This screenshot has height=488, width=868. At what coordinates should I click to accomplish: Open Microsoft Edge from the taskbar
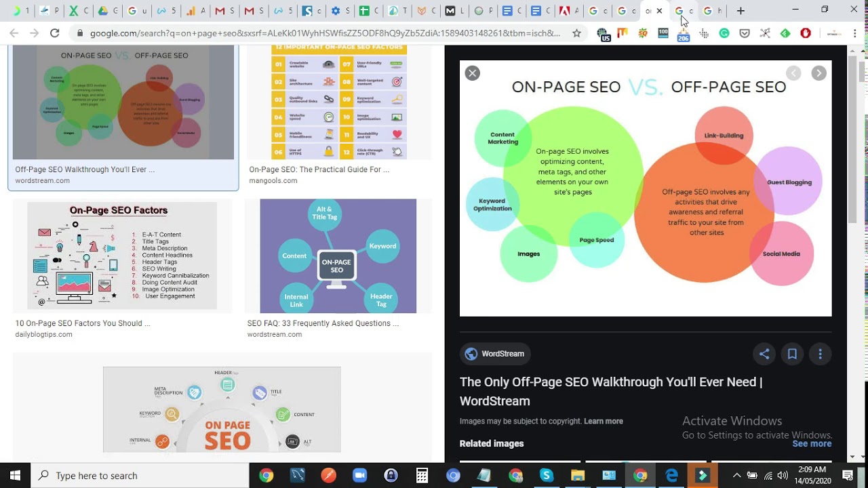(671, 476)
